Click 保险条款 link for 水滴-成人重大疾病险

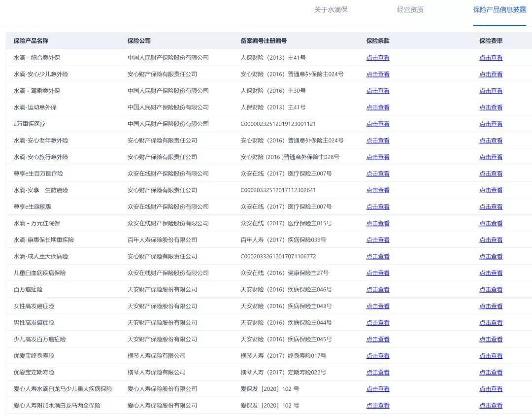coord(378,256)
